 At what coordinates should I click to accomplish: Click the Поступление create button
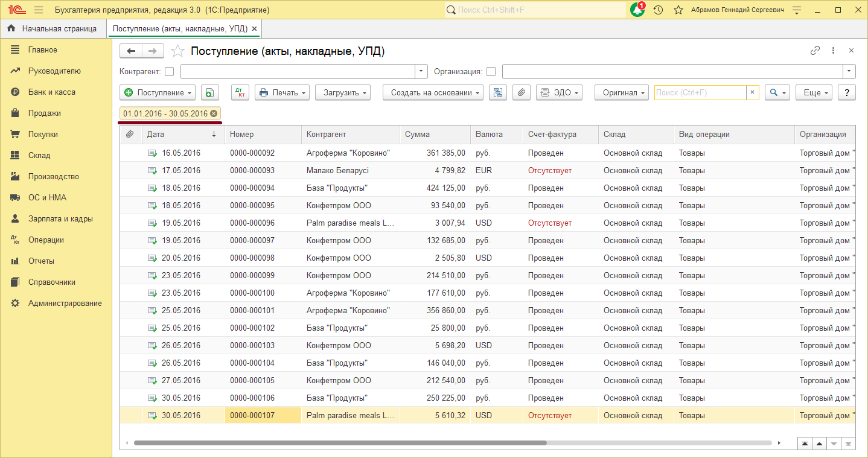click(x=158, y=92)
